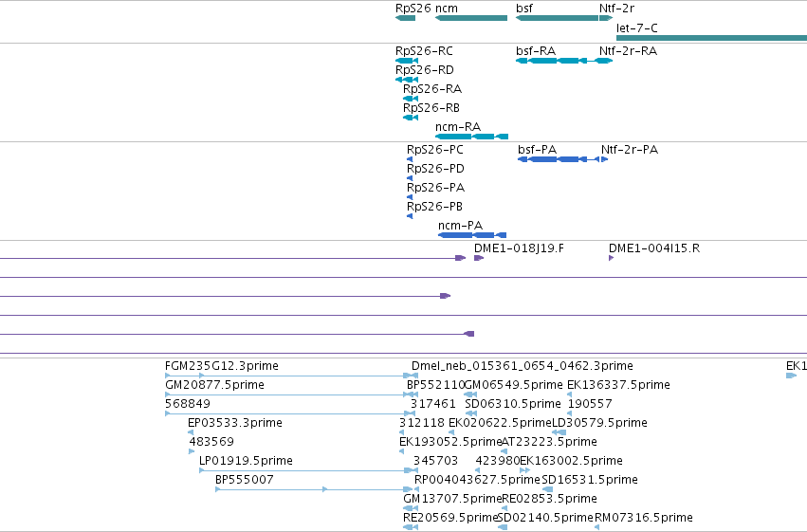Select BAC end DME1-004I15.R
This screenshot has height=532, width=807.
[654, 248]
